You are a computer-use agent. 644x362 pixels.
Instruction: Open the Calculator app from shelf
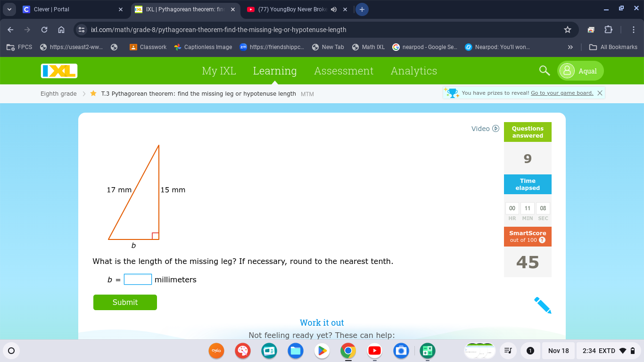(428, 351)
